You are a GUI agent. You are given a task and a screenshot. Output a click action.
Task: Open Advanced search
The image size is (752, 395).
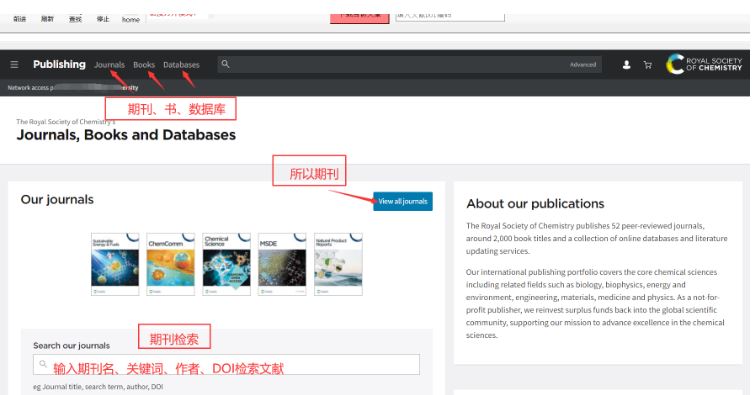(583, 65)
